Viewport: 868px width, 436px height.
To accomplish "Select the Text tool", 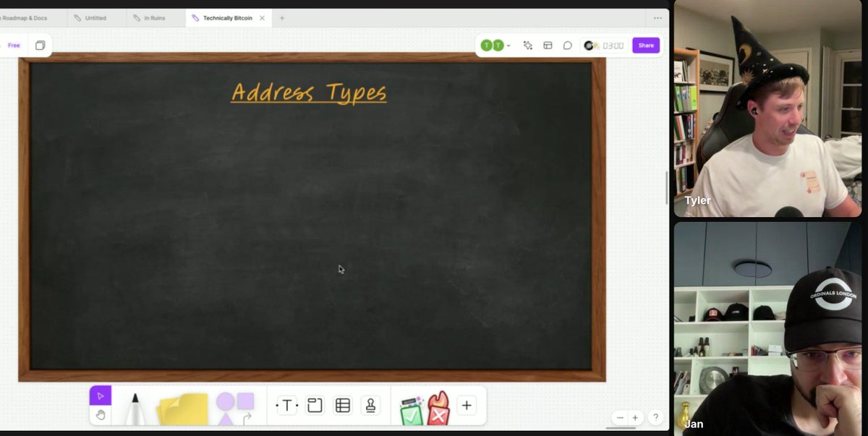I will [x=286, y=406].
